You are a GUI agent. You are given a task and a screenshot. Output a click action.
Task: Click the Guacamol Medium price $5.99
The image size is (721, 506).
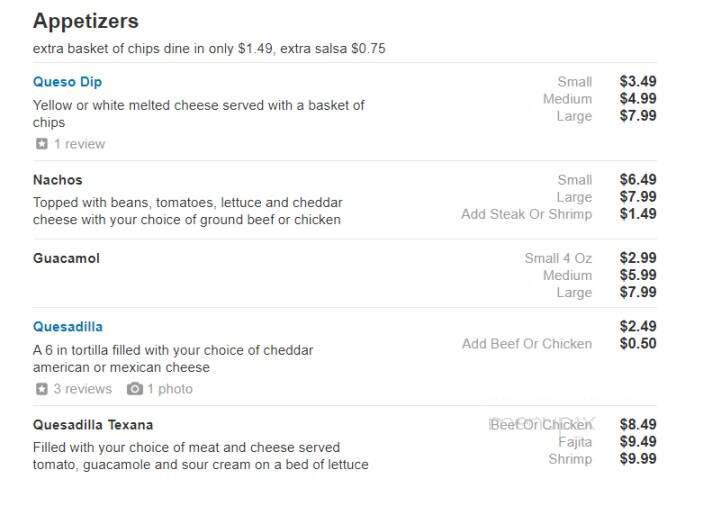tap(638, 275)
